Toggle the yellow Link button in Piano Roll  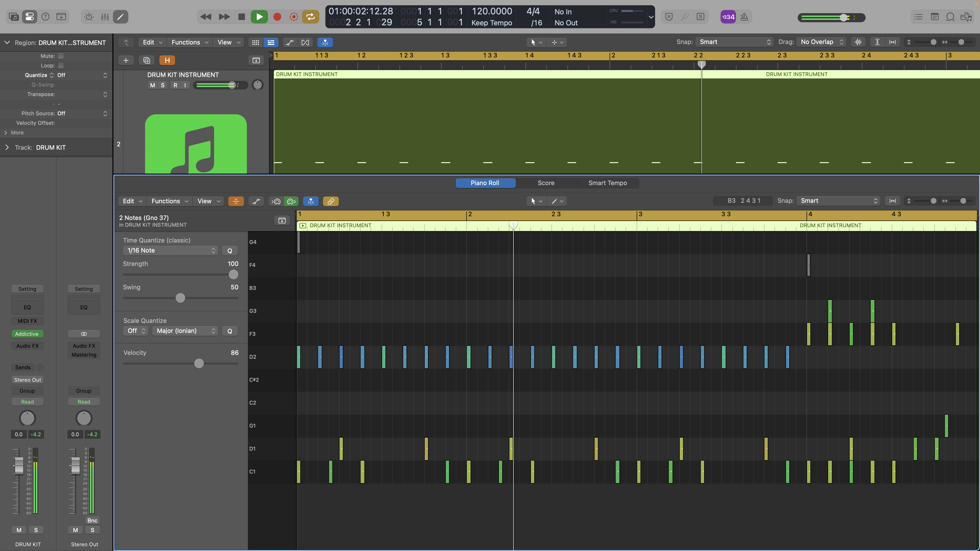[x=331, y=201]
